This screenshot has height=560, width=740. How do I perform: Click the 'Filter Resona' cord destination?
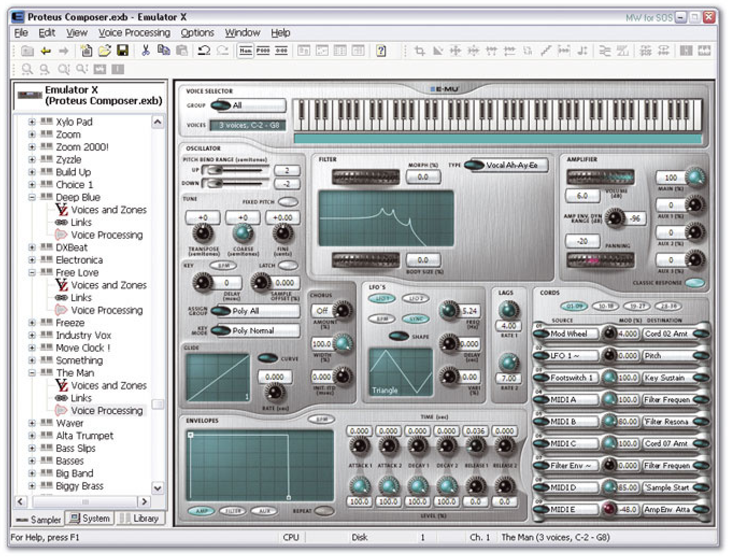pyautogui.click(x=675, y=422)
